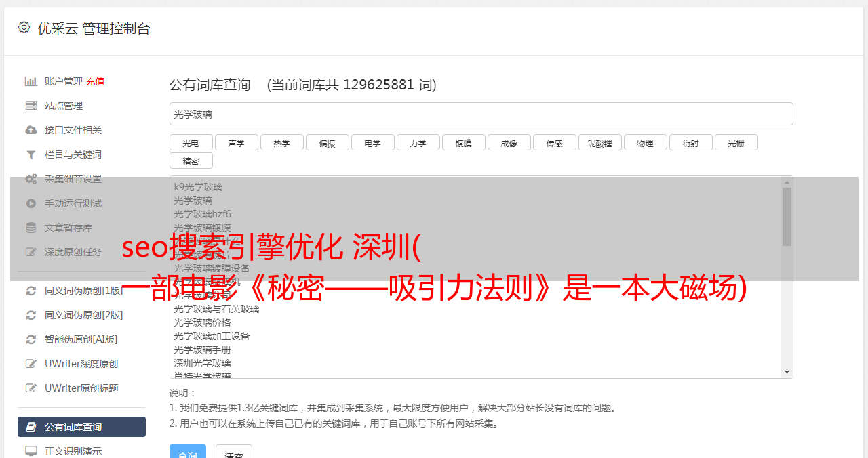
Task: Choose the 热学 tag
Action: pyautogui.click(x=281, y=142)
